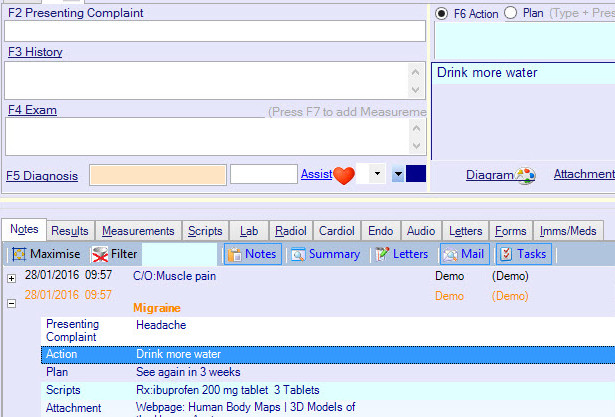
Task: Click the orange F5 Diagnosis input field
Action: pos(158,175)
